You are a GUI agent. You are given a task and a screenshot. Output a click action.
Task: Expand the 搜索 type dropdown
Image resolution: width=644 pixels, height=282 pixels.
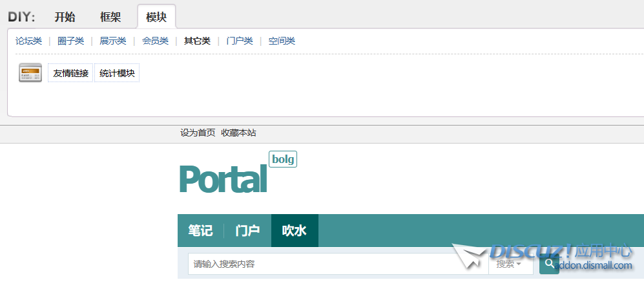click(510, 264)
